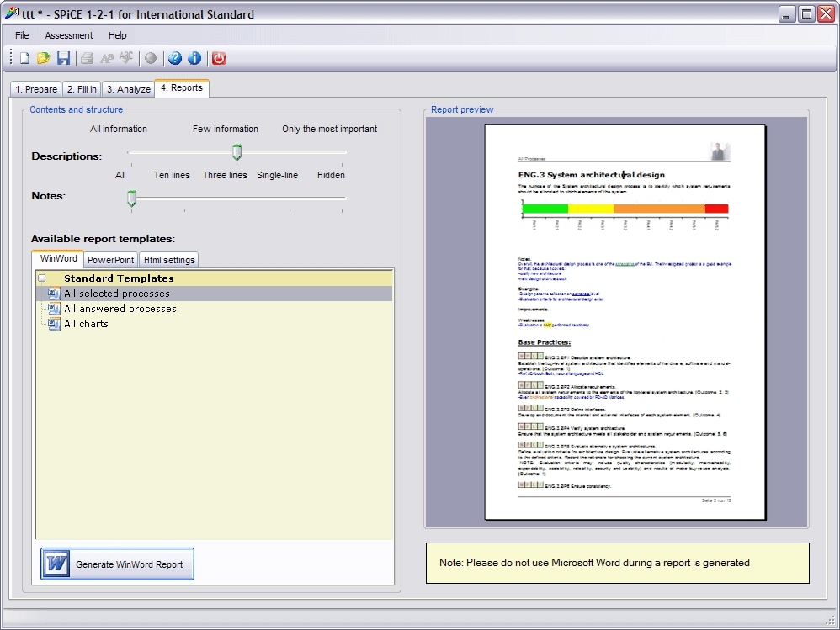The width and height of the screenshot is (840, 630).
Task: Click the red power exit icon
Action: coord(219,58)
